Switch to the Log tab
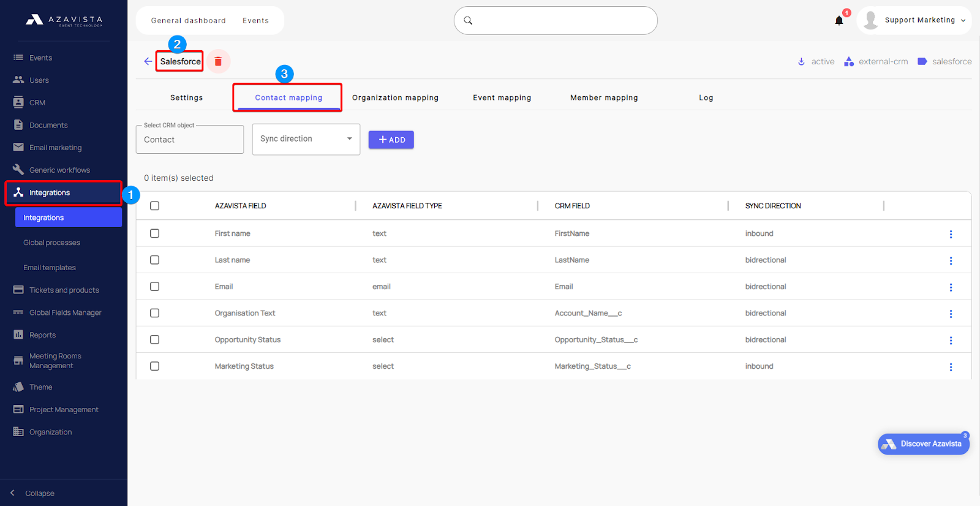Viewport: 980px width, 506px height. tap(706, 97)
